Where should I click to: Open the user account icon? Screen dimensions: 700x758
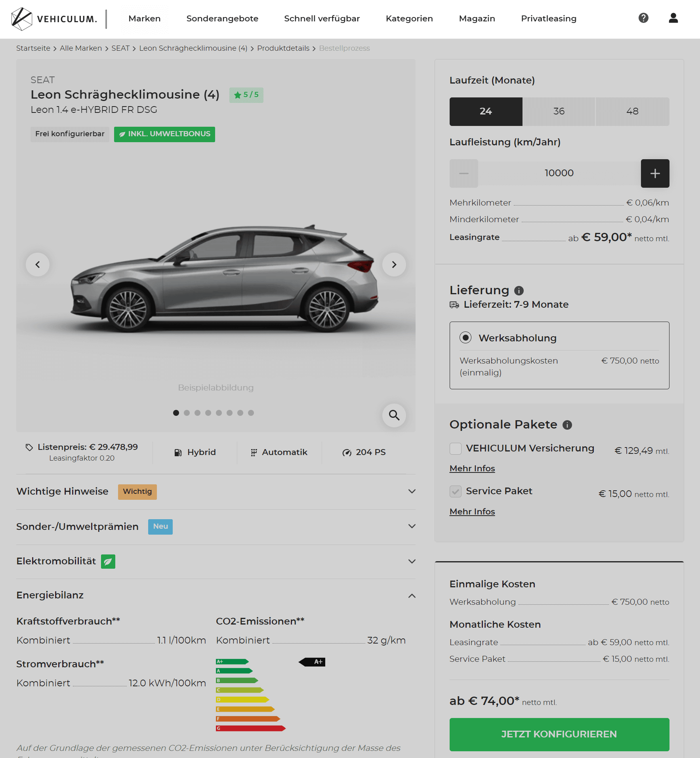click(673, 18)
